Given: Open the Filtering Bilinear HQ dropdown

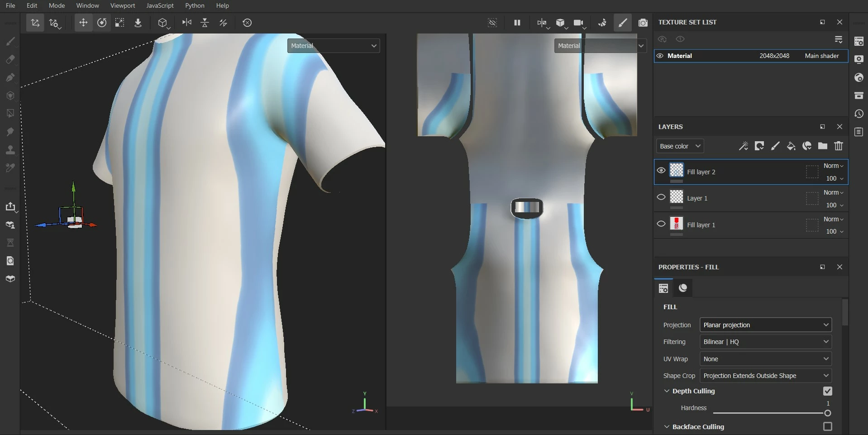Looking at the screenshot, I should 766,342.
